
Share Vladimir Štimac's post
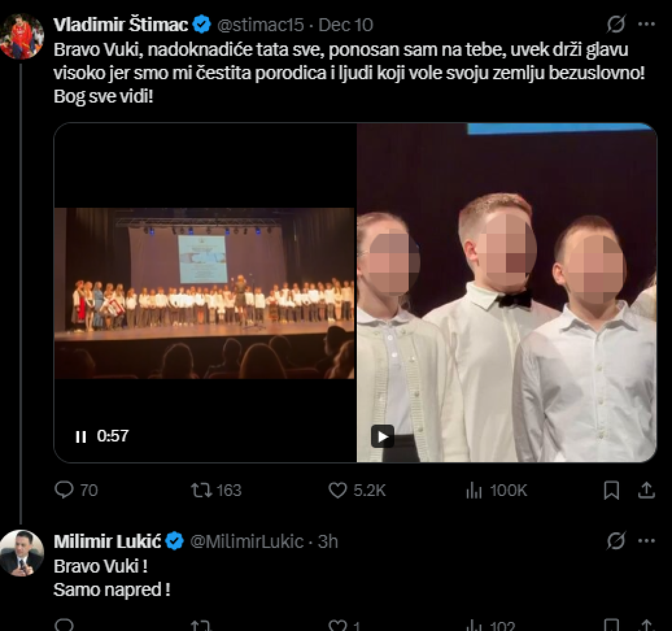pyautogui.click(x=646, y=490)
